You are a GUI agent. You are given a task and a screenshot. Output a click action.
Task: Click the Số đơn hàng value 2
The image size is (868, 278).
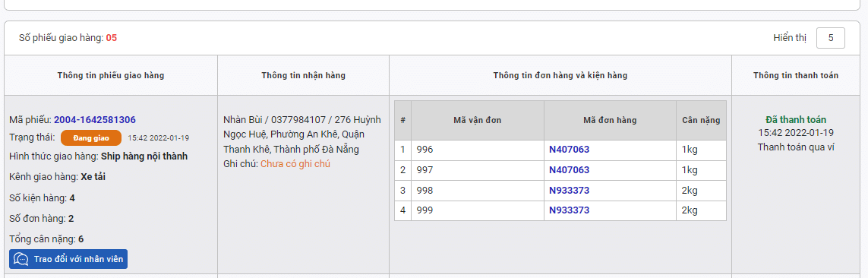[71, 219]
